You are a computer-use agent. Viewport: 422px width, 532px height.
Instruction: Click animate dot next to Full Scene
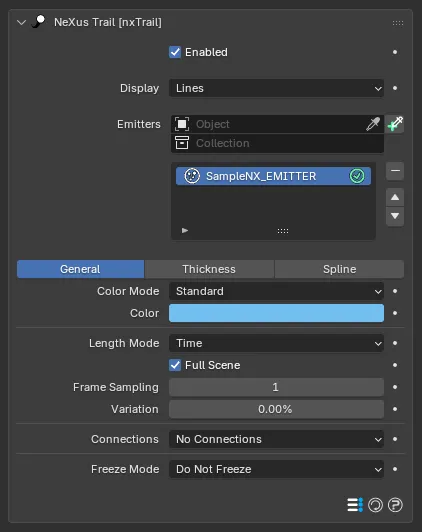(395, 365)
